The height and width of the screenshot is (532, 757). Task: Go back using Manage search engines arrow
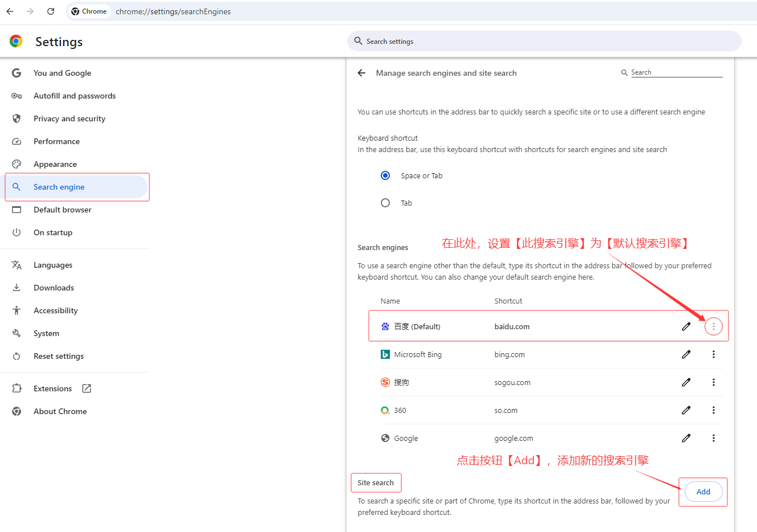[x=361, y=73]
